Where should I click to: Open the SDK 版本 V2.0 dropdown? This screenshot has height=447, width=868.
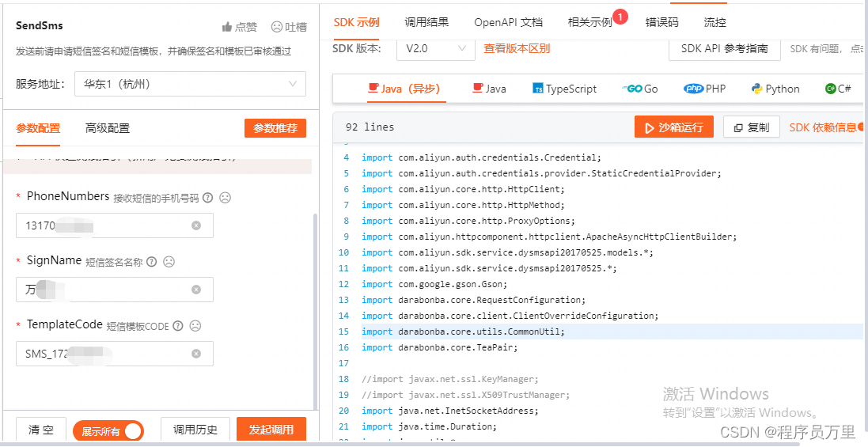pos(436,48)
